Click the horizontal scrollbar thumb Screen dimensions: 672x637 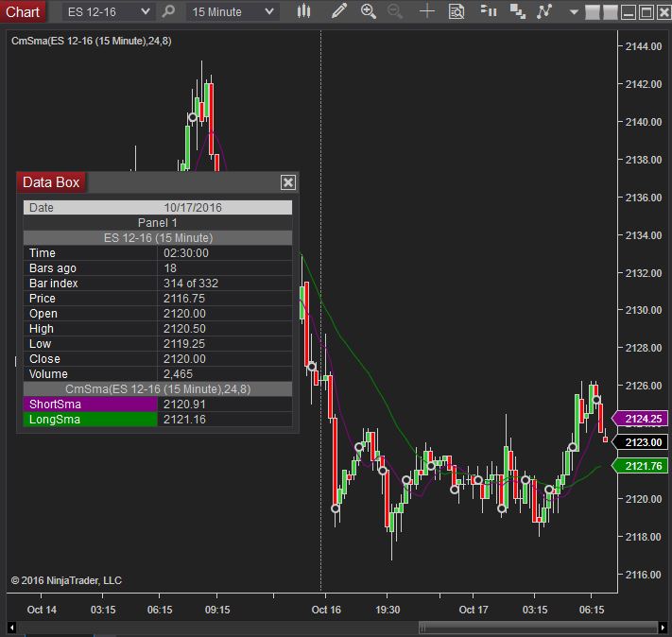538,628
